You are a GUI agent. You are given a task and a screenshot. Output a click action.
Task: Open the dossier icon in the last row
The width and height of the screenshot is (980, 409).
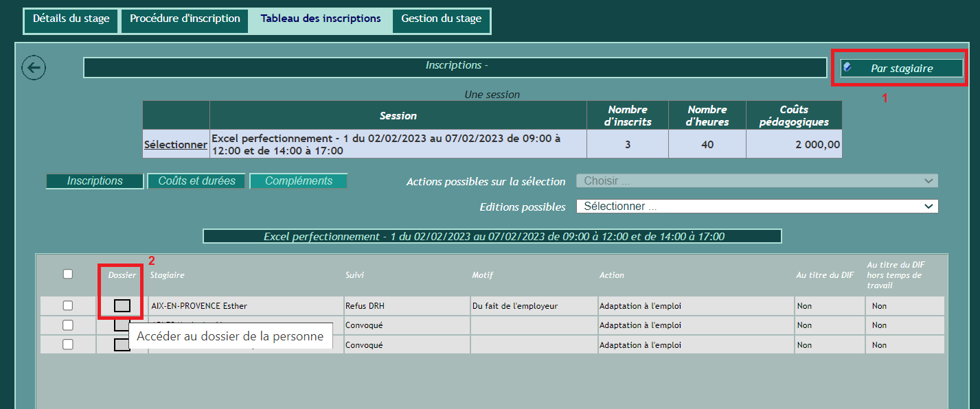121,345
